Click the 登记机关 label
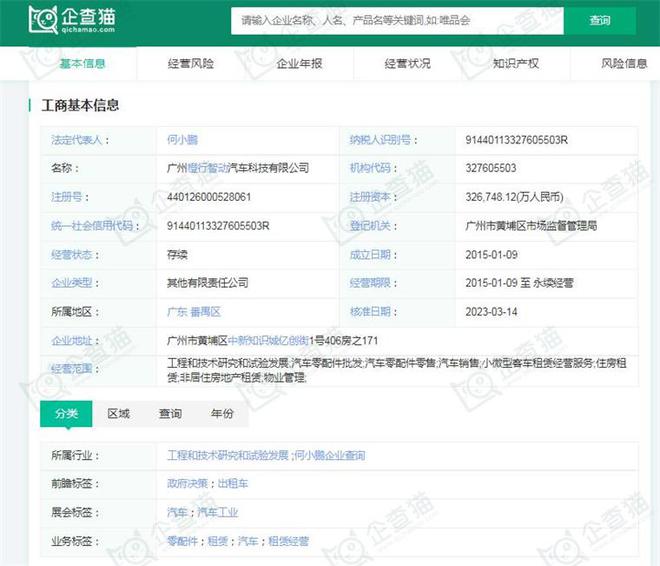 pos(370,226)
